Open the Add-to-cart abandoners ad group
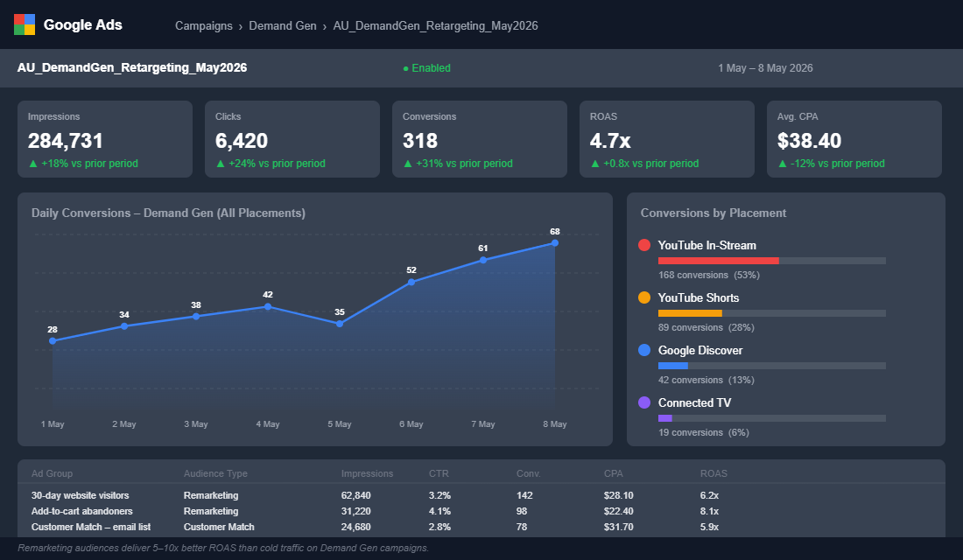This screenshot has width=963, height=560. pos(81,512)
